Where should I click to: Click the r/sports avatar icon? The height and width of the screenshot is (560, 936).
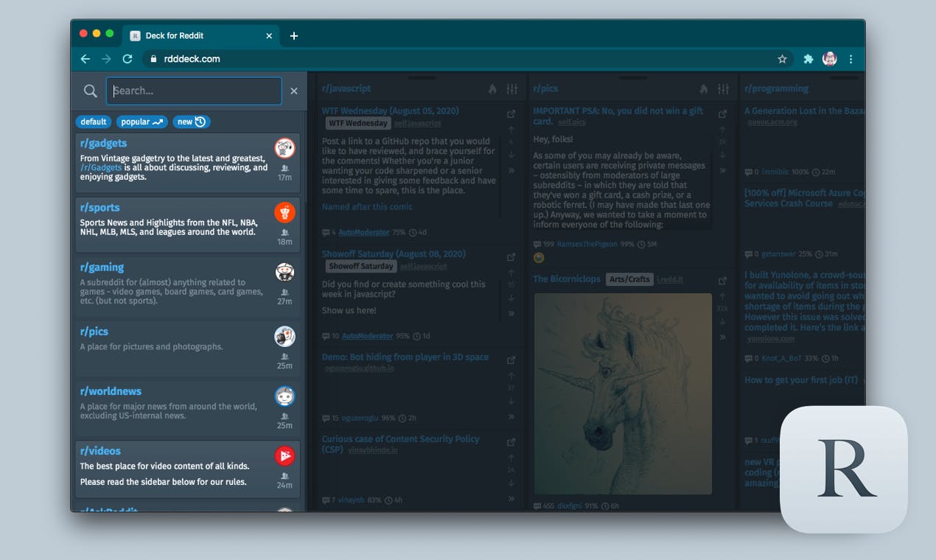tap(284, 212)
